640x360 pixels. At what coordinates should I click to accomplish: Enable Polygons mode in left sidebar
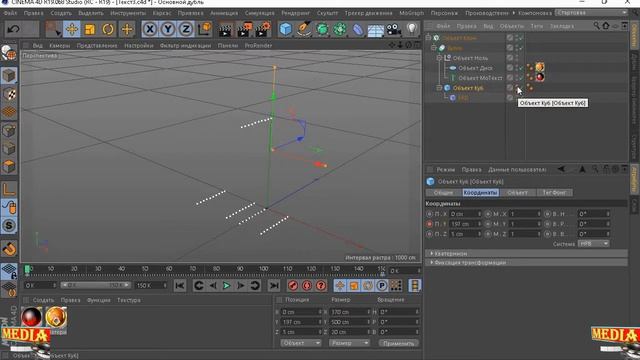point(9,167)
